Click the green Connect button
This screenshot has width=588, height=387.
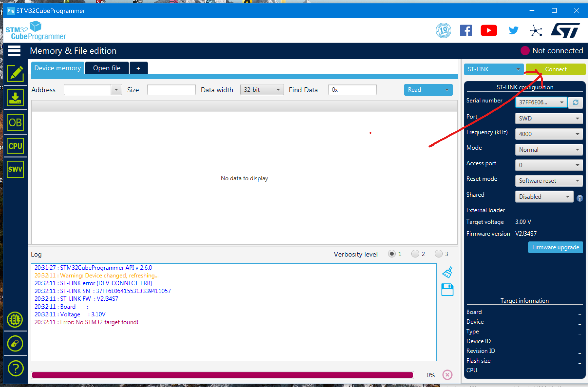(556, 69)
